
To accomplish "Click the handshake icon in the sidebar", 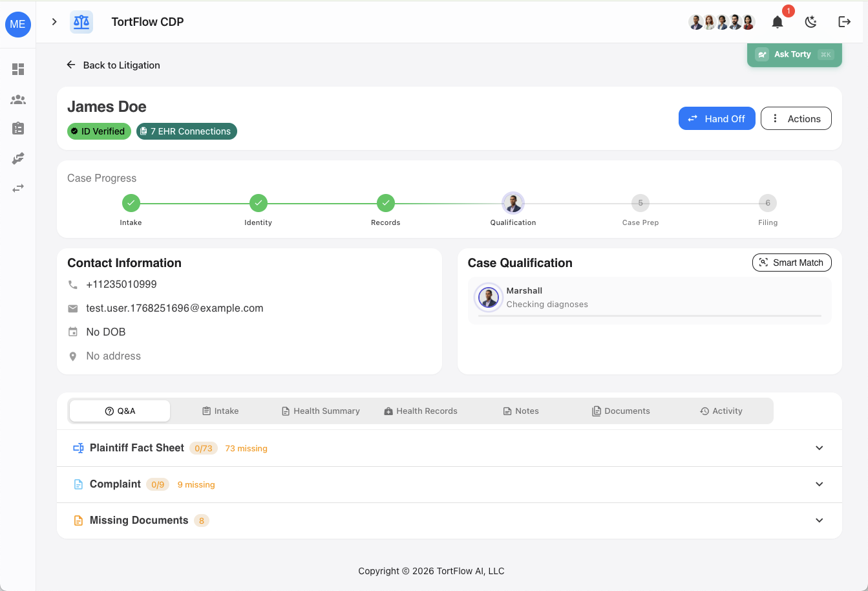I will 17,158.
